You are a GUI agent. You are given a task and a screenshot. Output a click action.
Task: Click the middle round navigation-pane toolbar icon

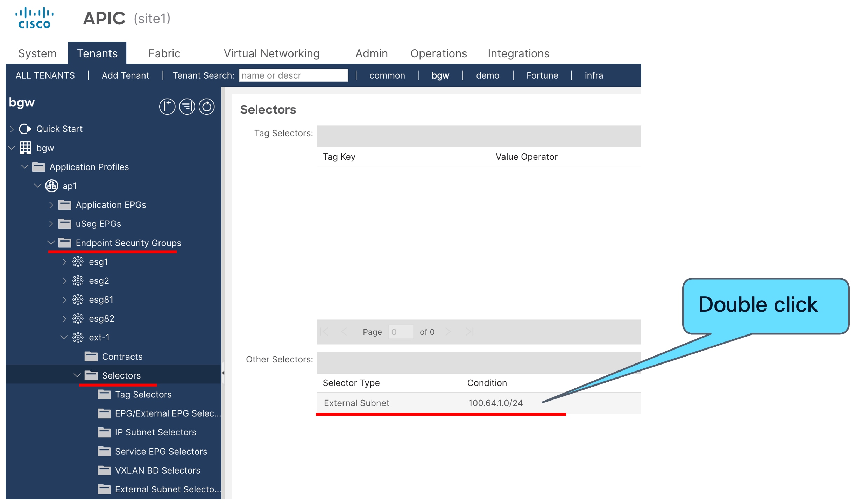187,107
